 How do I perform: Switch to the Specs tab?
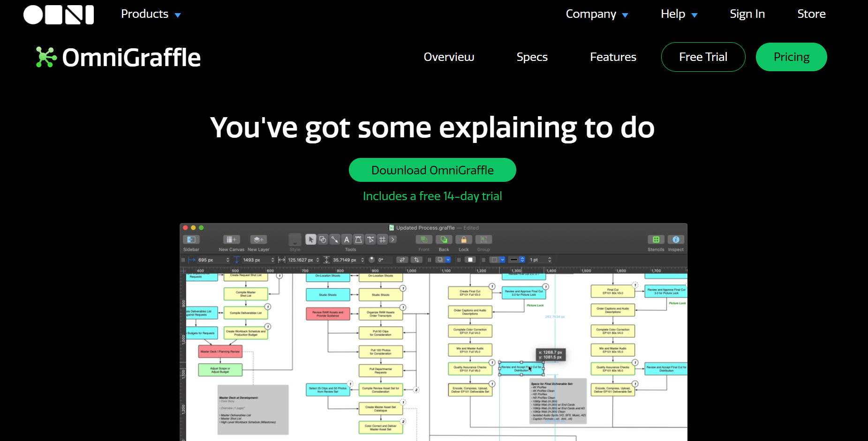point(532,57)
